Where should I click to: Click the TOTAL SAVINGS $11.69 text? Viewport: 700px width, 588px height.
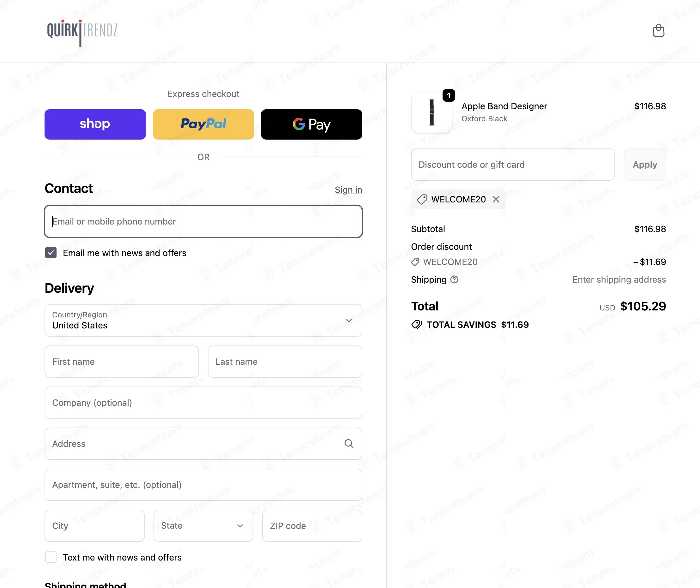pos(478,325)
